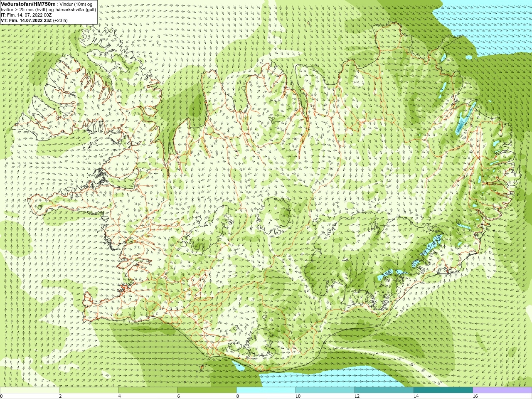Click the '4' label on the wind scale
The image size is (532, 399).
(119, 396)
